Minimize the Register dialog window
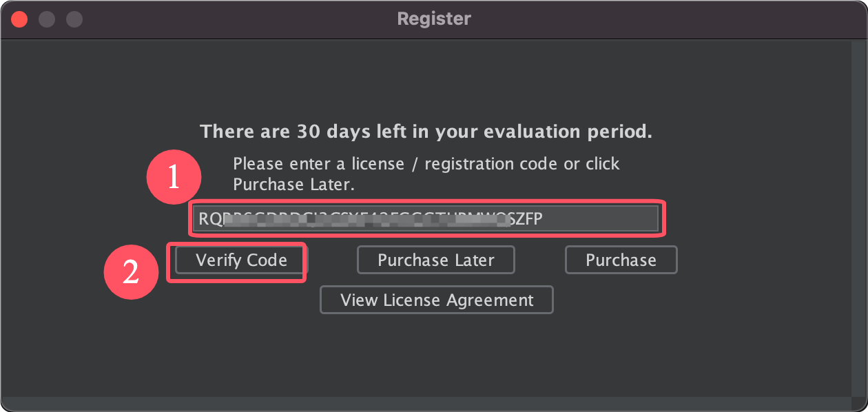 [x=47, y=19]
